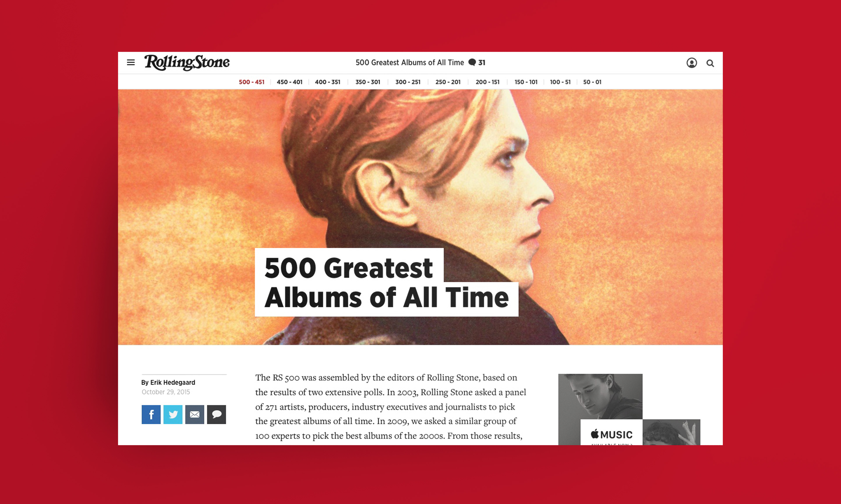Jump to albums 400 - 351
841x504 pixels.
(328, 82)
